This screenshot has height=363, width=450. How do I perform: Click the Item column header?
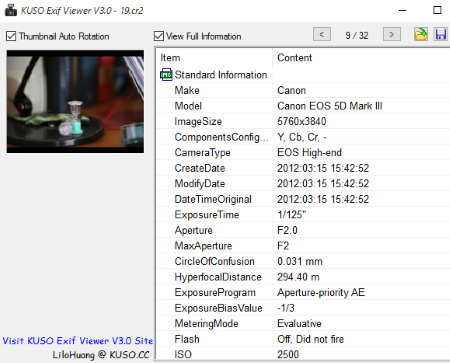(x=170, y=58)
